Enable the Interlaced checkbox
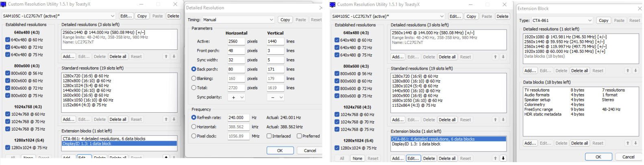Image resolution: width=644 pixels, height=165 pixels. click(x=269, y=136)
